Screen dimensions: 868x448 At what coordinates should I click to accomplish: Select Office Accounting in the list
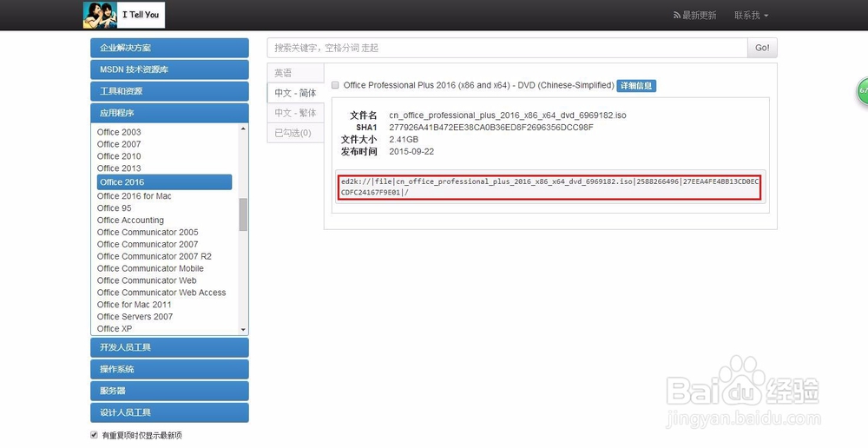click(130, 221)
